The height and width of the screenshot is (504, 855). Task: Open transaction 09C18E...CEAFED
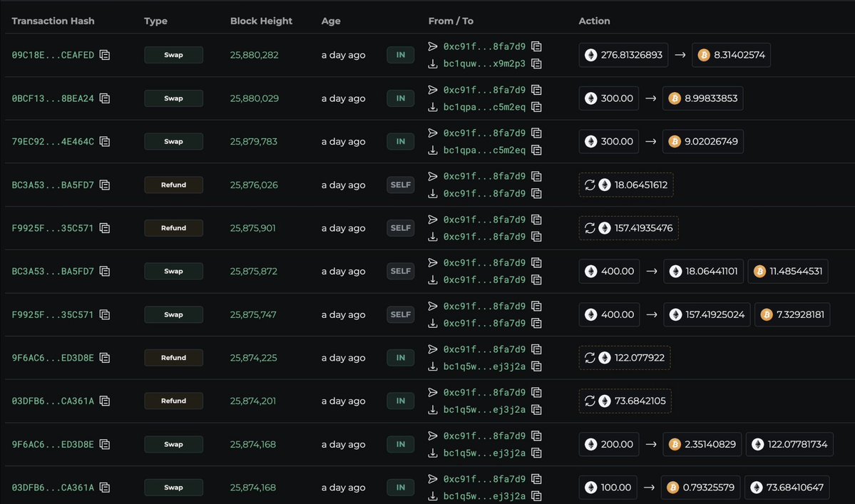pos(53,55)
